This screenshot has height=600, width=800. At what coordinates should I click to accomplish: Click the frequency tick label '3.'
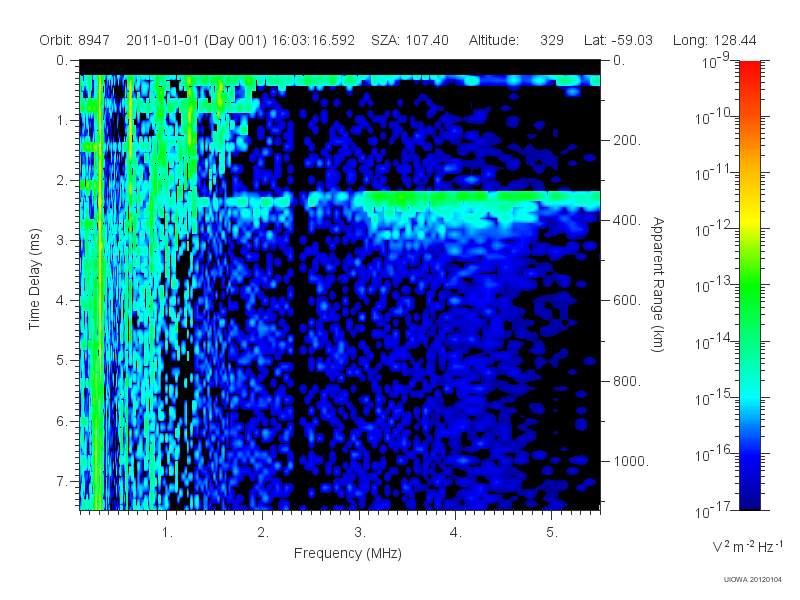tap(360, 533)
